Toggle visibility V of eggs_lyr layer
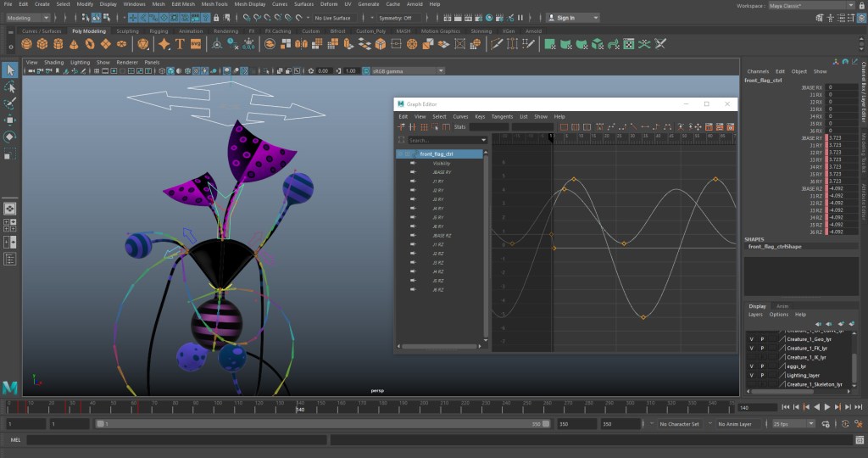The height and width of the screenshot is (458, 868). pyautogui.click(x=751, y=366)
